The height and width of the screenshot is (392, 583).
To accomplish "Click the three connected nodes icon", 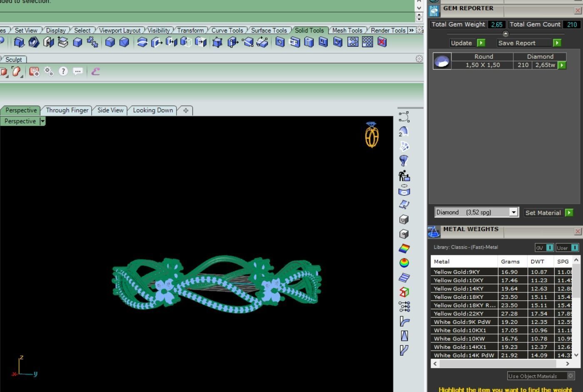I will pyautogui.click(x=404, y=307).
